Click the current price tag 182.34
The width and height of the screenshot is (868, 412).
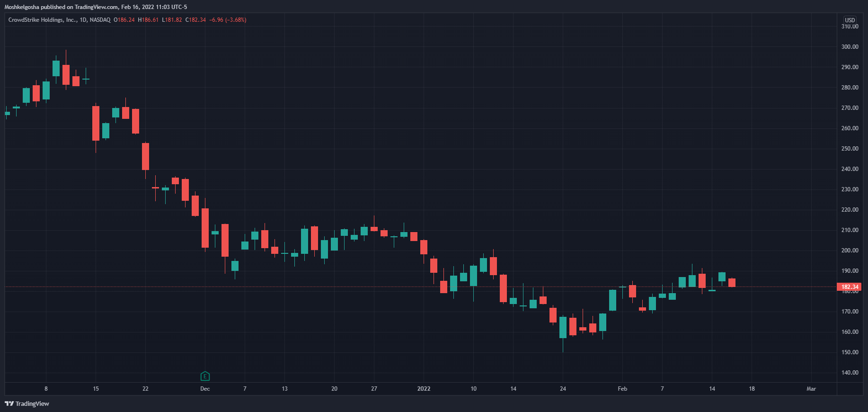coord(850,287)
